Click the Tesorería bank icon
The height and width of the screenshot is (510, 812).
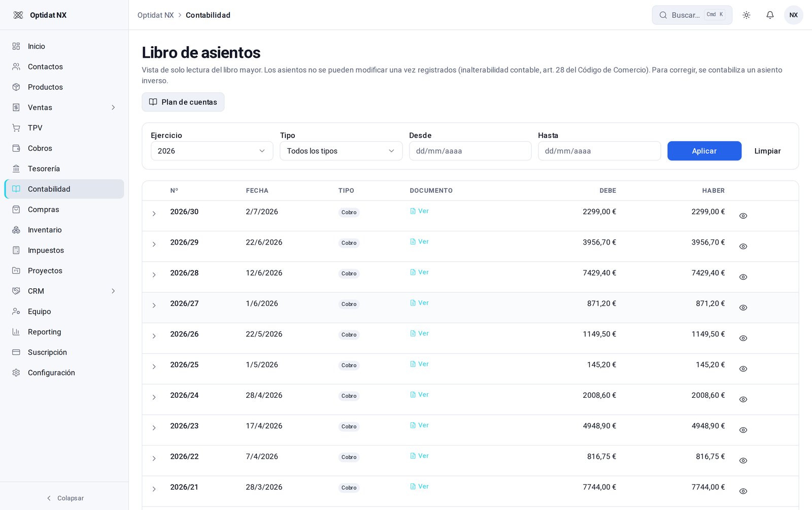16,168
